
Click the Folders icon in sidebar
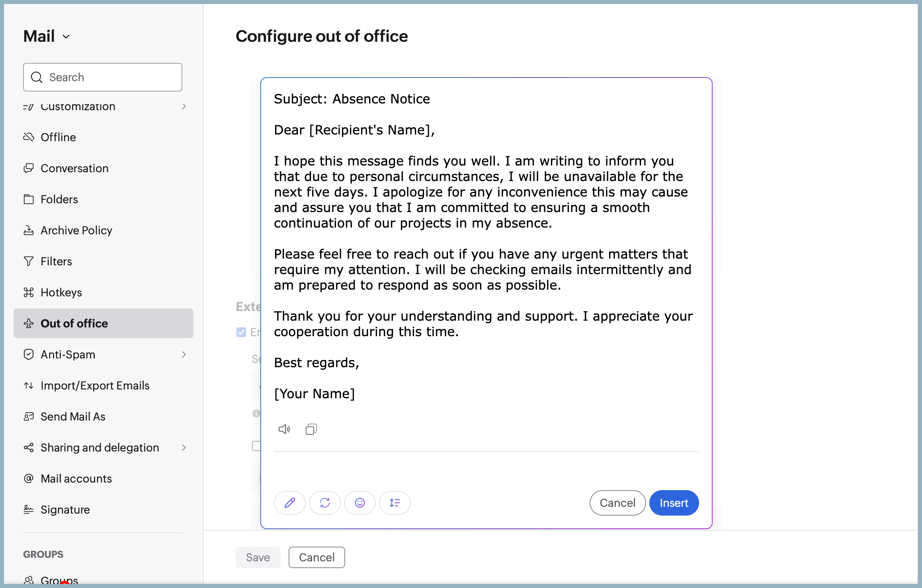point(29,199)
